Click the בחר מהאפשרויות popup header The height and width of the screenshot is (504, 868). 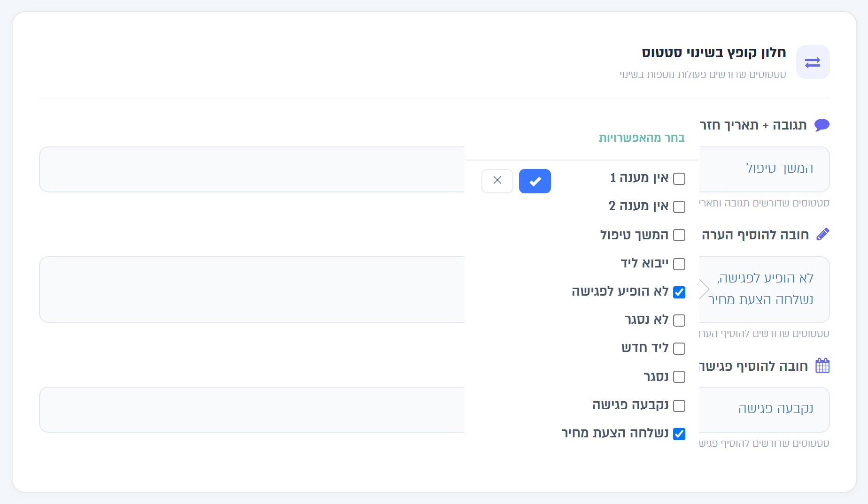click(642, 138)
